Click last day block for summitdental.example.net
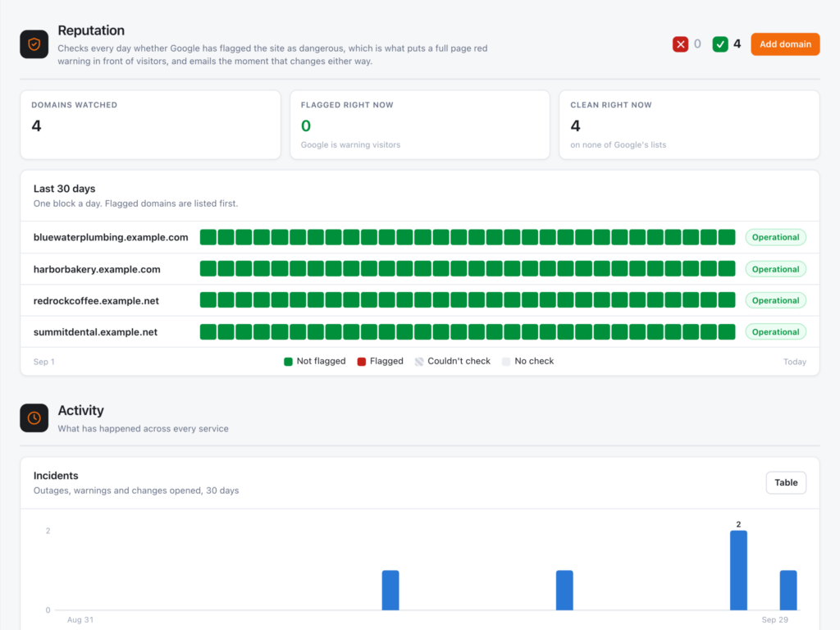Image resolution: width=840 pixels, height=630 pixels. pos(727,331)
